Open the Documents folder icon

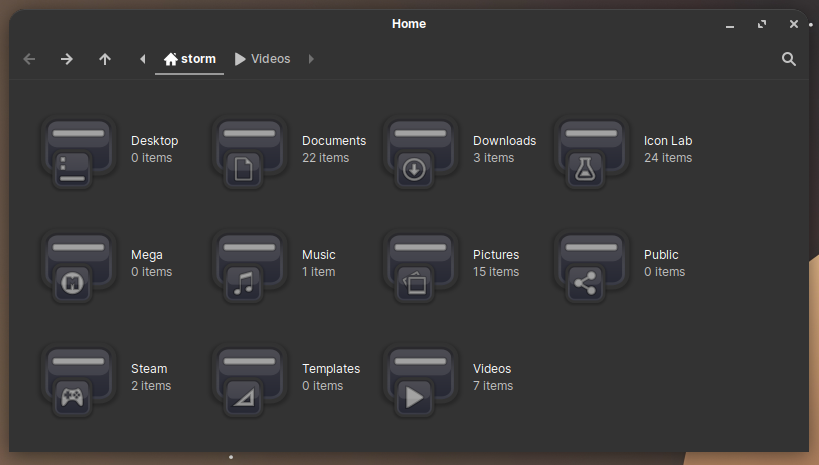pyautogui.click(x=249, y=152)
